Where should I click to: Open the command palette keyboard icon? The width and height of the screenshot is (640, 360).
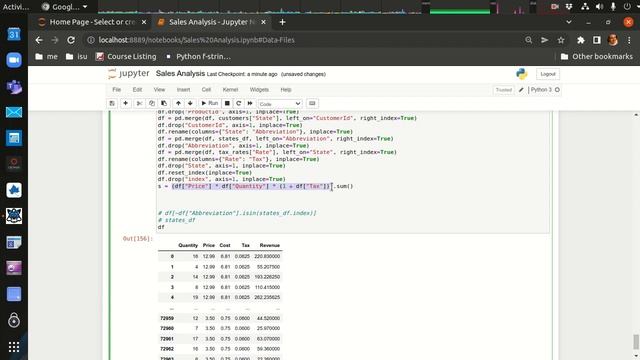point(312,103)
